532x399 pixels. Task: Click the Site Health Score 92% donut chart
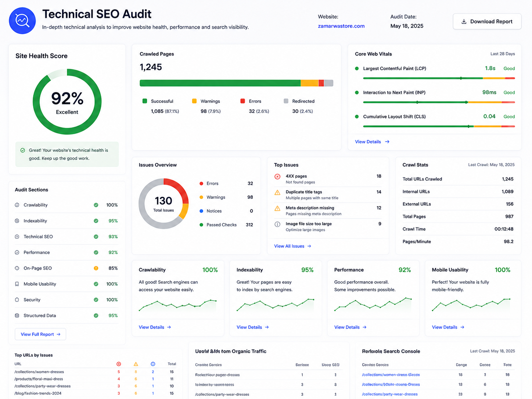pyautogui.click(x=67, y=102)
